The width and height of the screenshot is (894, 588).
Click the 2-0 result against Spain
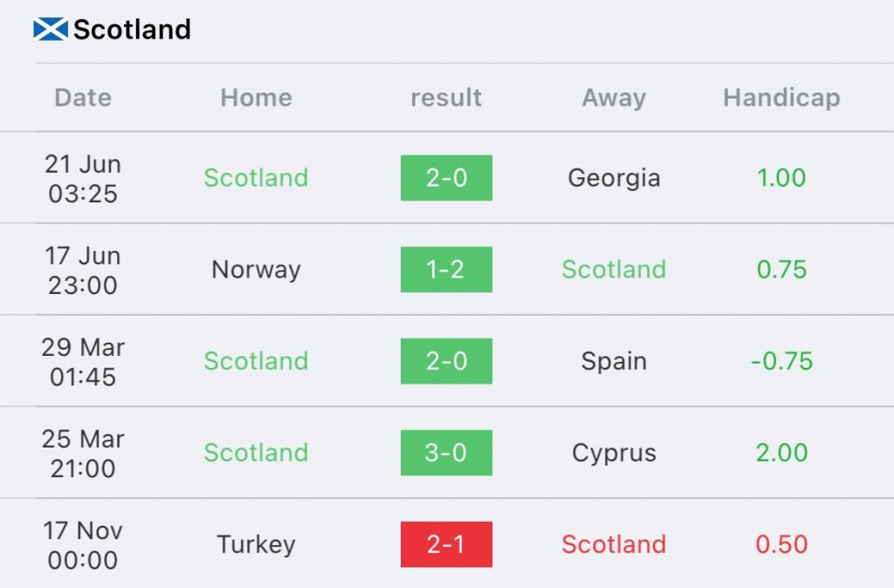click(446, 361)
